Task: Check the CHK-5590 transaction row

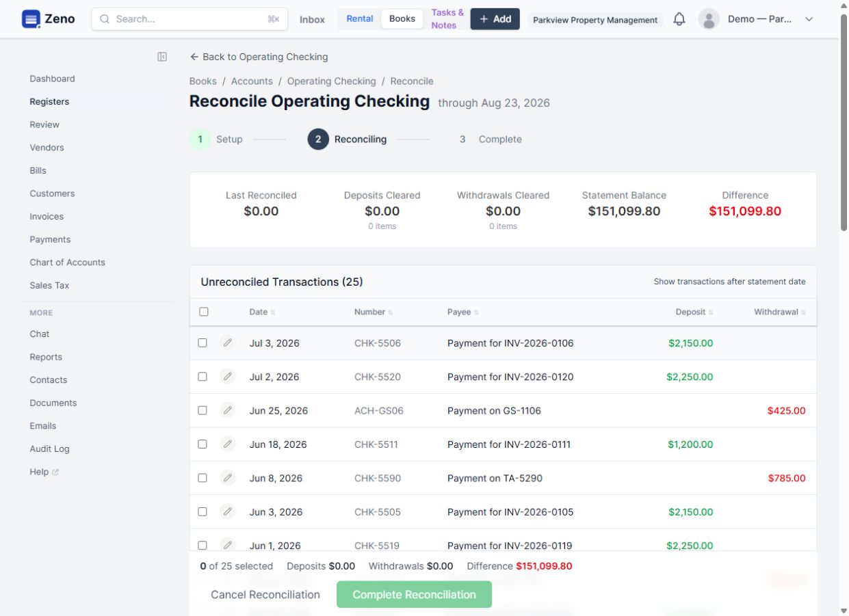Action: (x=203, y=478)
